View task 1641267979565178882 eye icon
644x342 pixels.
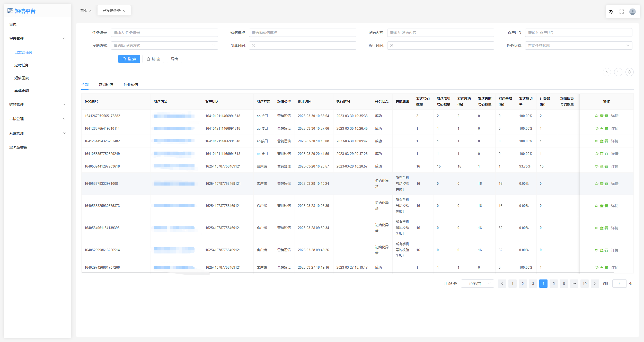[x=597, y=116]
